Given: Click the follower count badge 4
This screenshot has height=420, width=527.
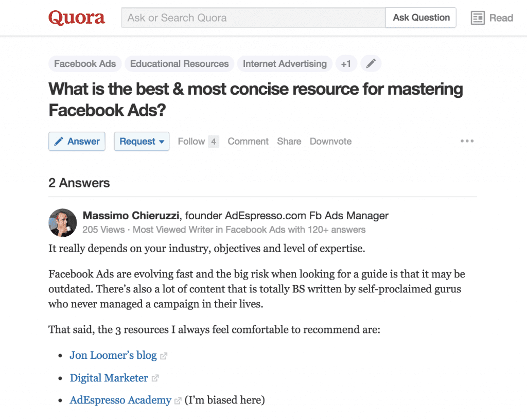Looking at the screenshot, I should [214, 142].
